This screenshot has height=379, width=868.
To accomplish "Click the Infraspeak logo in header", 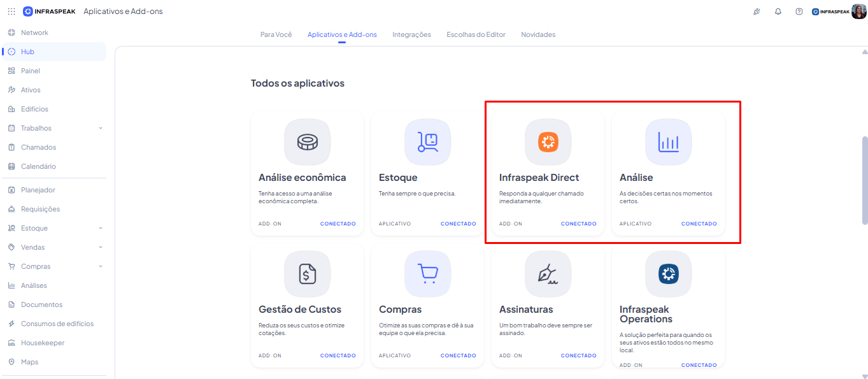I will [x=49, y=11].
